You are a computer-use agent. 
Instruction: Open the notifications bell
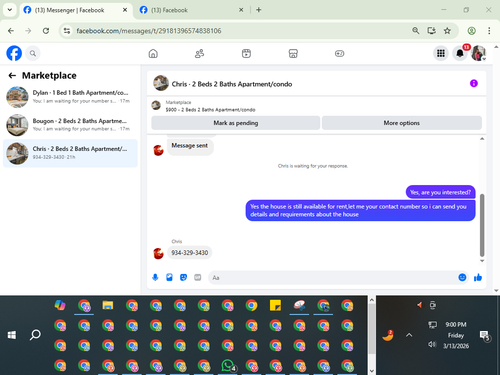[x=460, y=53]
